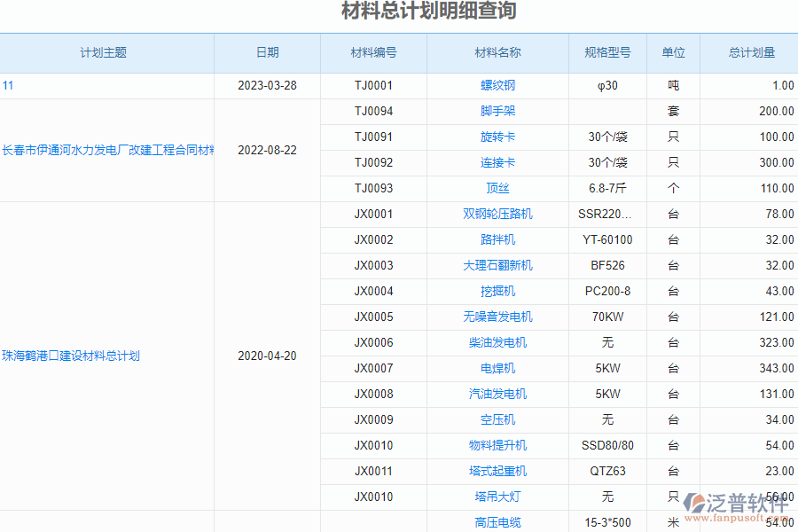Open the 塔式起重机 material link
Viewport: 798px width, 532px height.
click(498, 471)
